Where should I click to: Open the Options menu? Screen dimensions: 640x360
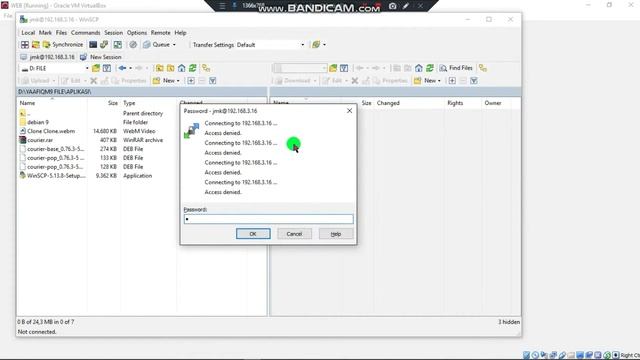click(137, 33)
